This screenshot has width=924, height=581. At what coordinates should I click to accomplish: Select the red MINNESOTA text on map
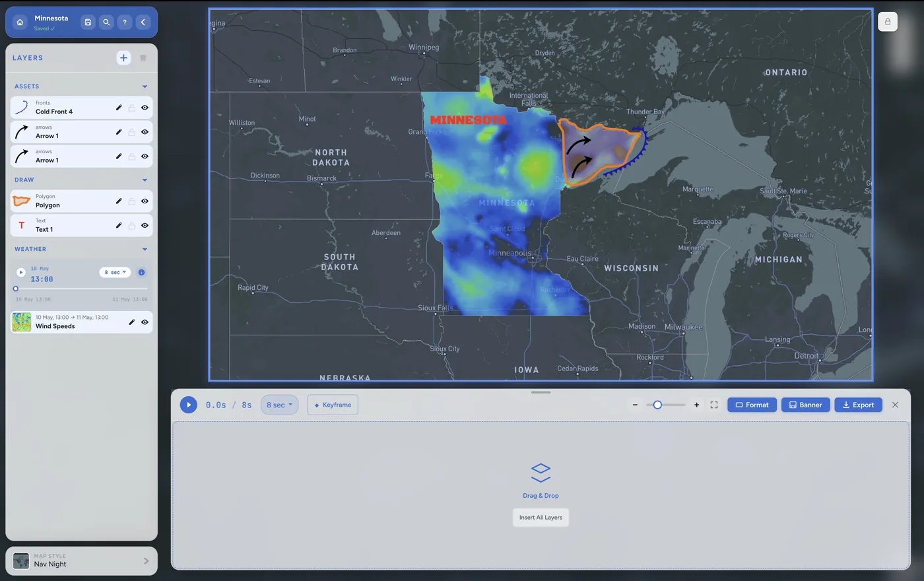(x=468, y=120)
